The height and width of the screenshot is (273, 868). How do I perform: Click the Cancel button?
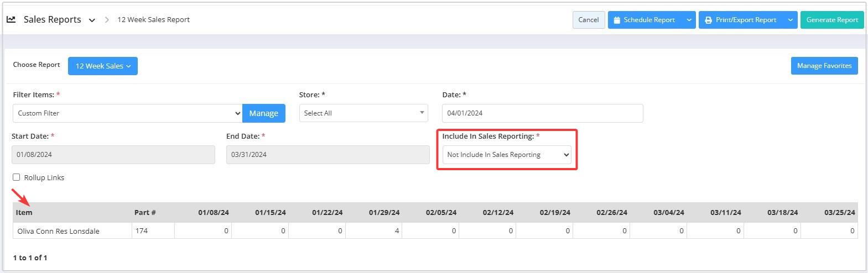click(589, 20)
